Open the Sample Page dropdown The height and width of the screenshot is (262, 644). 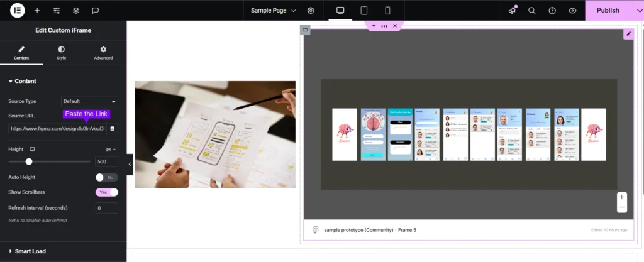point(273,11)
